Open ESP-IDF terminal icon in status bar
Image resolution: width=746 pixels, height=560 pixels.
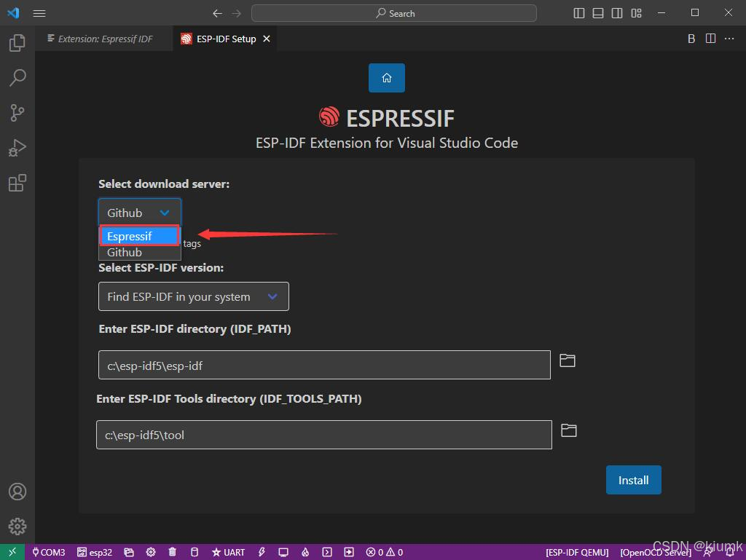[x=327, y=552]
